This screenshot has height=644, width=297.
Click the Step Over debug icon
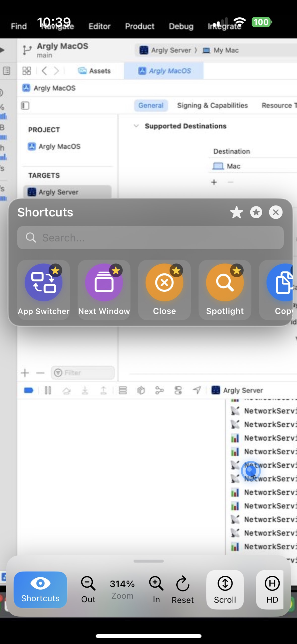click(67, 391)
